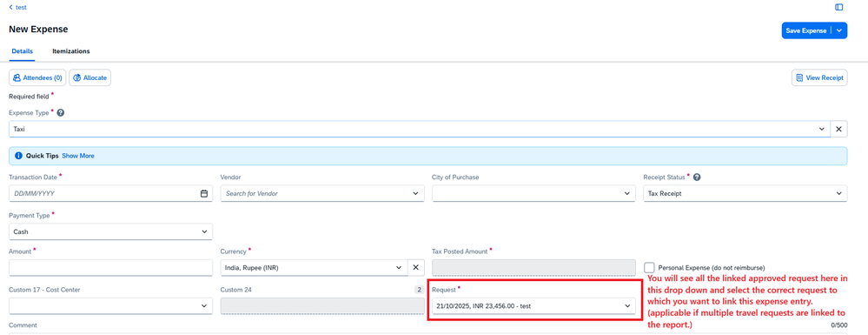868x335 pixels.
Task: Click the Allocate button
Action: coord(90,78)
